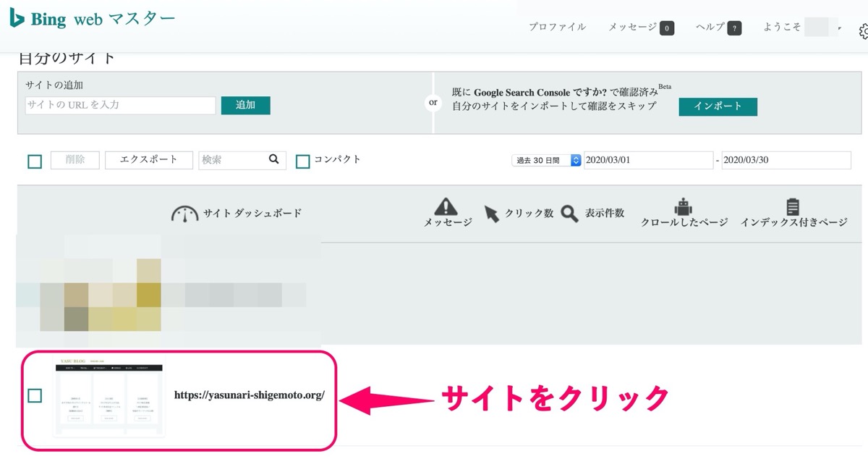Open the 過去 30 日間 date range dropdown
Screen dimensions: 868x467
click(546, 160)
